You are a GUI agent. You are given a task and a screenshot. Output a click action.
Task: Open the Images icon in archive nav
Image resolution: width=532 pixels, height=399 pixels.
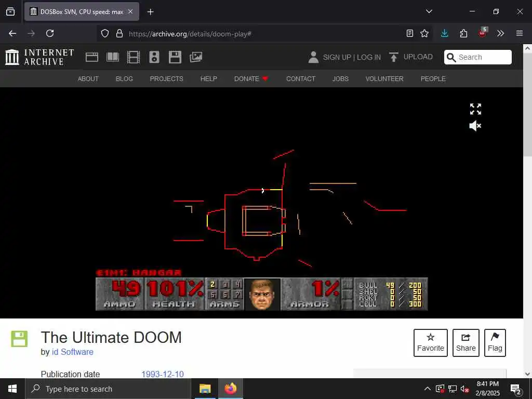(x=196, y=57)
